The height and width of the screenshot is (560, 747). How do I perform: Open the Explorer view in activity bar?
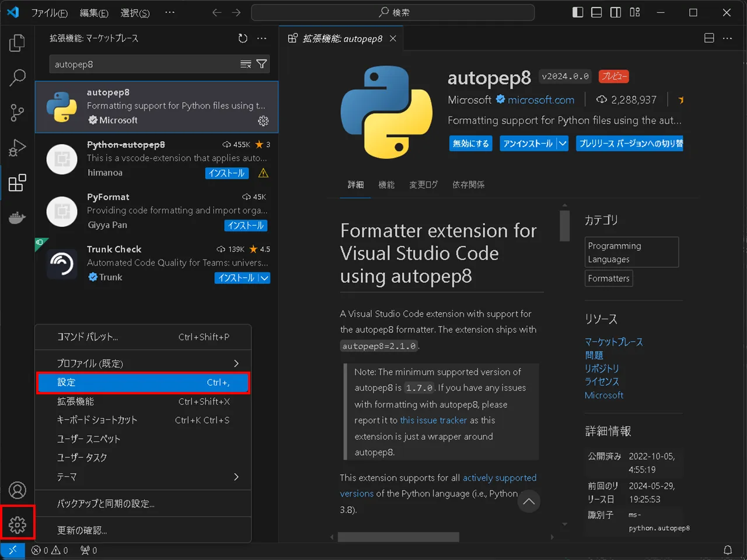17,43
